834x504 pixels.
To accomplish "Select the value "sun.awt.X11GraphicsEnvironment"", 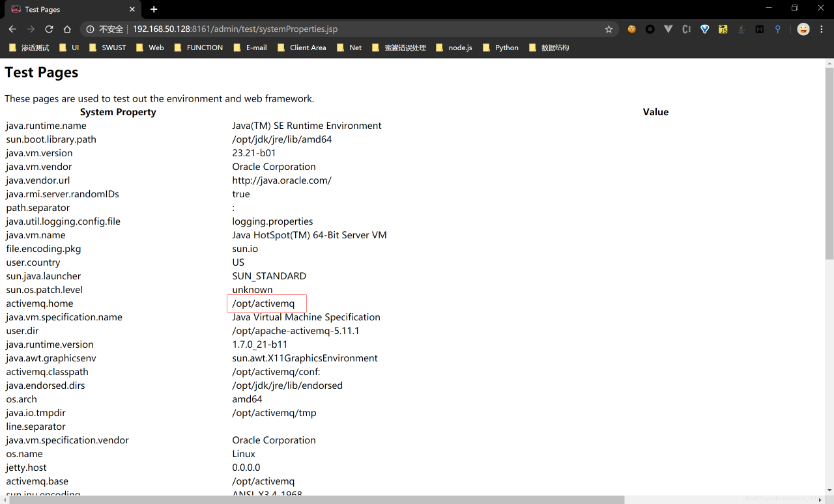I will pyautogui.click(x=305, y=358).
